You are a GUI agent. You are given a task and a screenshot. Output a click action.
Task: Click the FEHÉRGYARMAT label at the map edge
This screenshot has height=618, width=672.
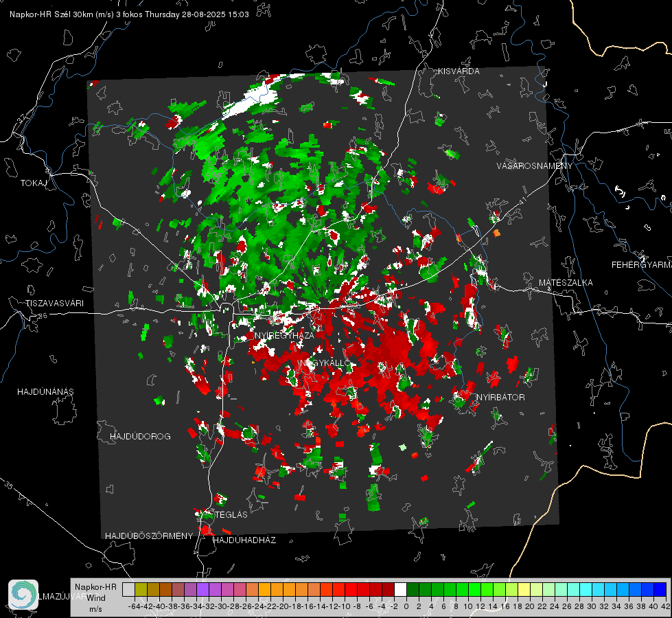click(641, 265)
